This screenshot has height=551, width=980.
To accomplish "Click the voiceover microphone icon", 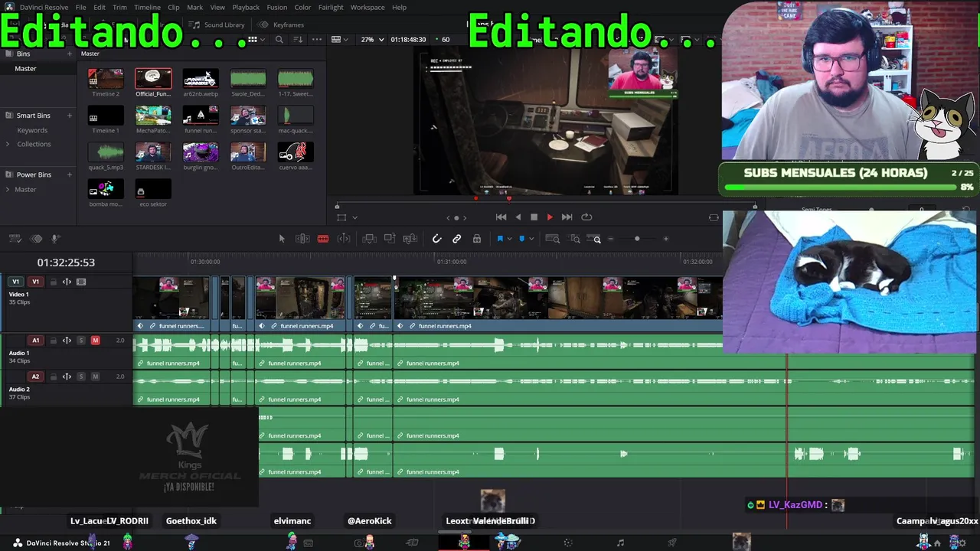I will pos(55,239).
